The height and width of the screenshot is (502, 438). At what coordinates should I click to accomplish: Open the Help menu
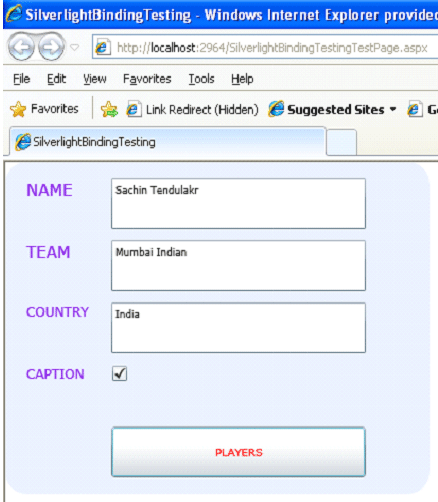click(x=242, y=79)
